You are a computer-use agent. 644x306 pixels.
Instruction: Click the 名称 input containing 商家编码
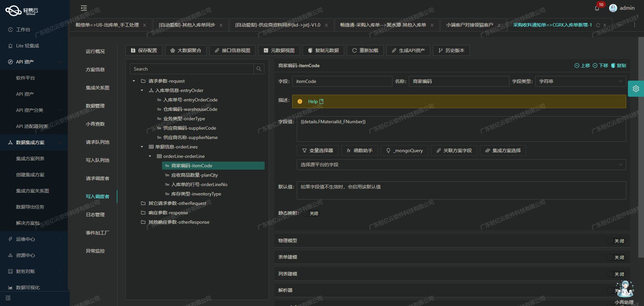(x=459, y=81)
